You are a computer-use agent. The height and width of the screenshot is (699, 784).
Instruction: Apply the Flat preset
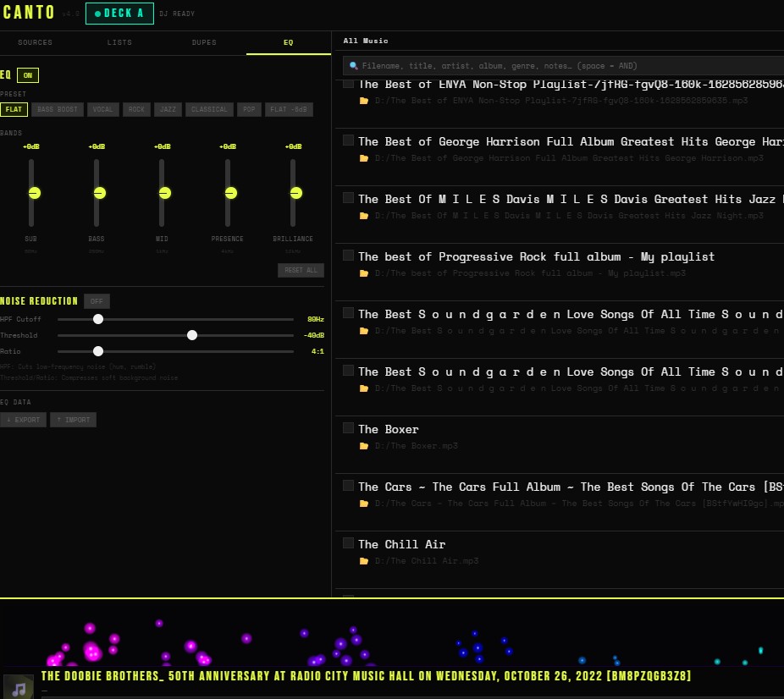[x=14, y=109]
